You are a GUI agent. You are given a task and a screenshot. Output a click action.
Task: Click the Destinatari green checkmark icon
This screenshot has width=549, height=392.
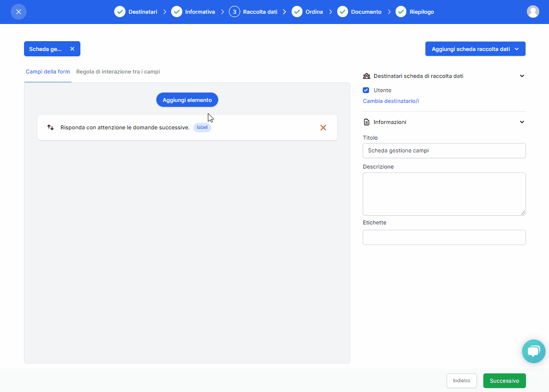[120, 12]
